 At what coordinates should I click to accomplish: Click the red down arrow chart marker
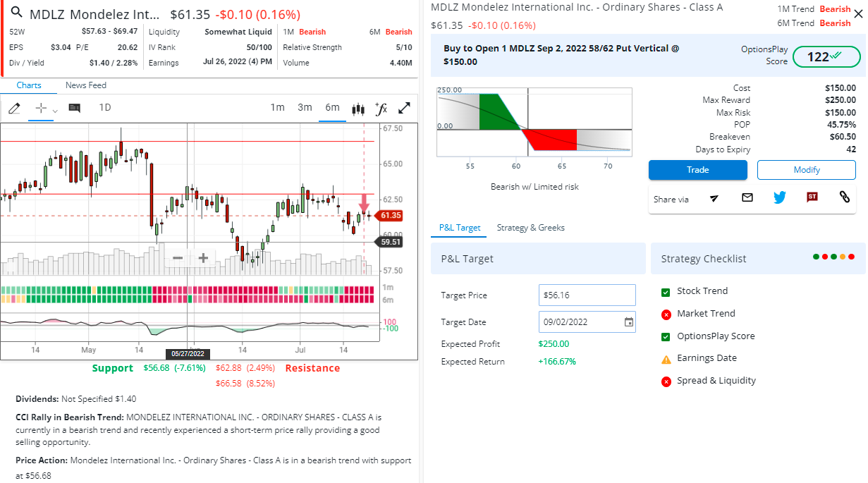click(364, 202)
